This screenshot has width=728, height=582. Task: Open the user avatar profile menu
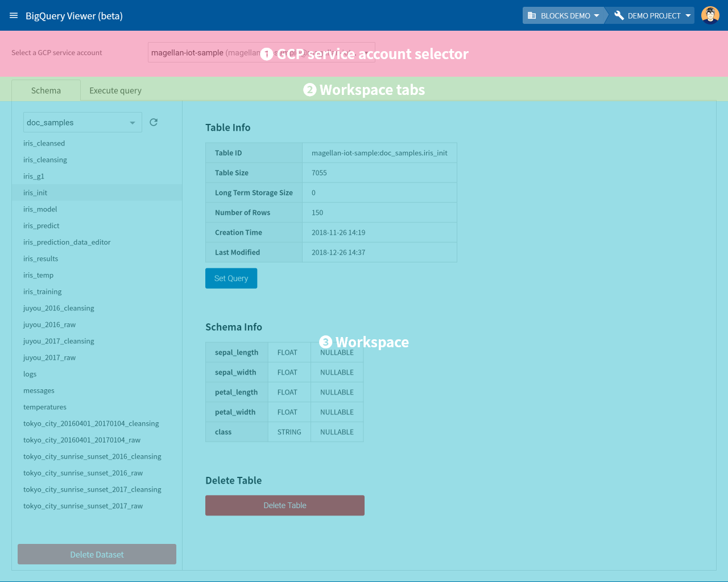(710, 15)
